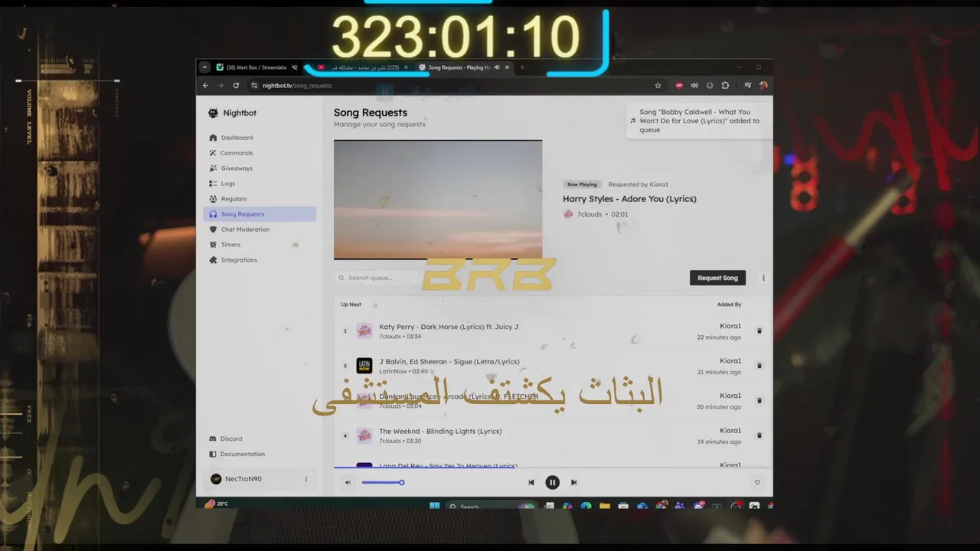Click the nightbot.tv address bar
The width and height of the screenshot is (980, 551).
pyautogui.click(x=457, y=86)
